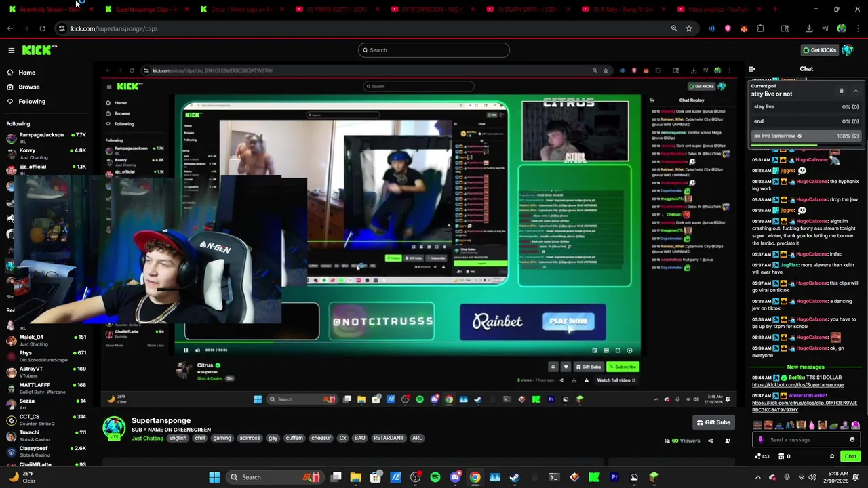
Task: Open Spotify from the taskbar
Action: pos(435,477)
